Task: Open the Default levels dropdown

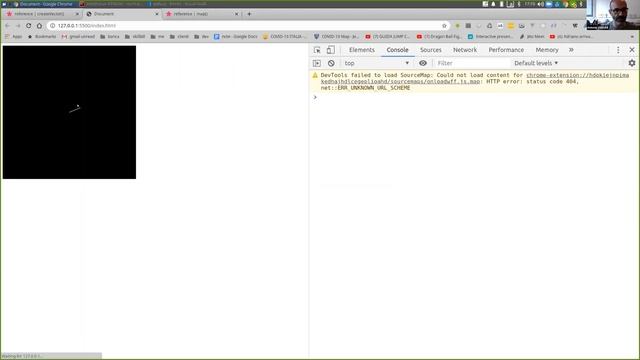Action: pyautogui.click(x=536, y=63)
